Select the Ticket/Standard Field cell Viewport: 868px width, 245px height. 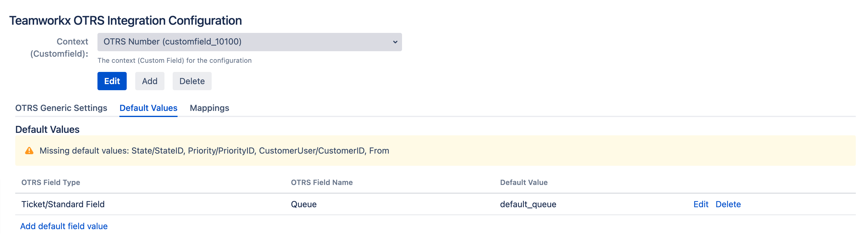(63, 204)
